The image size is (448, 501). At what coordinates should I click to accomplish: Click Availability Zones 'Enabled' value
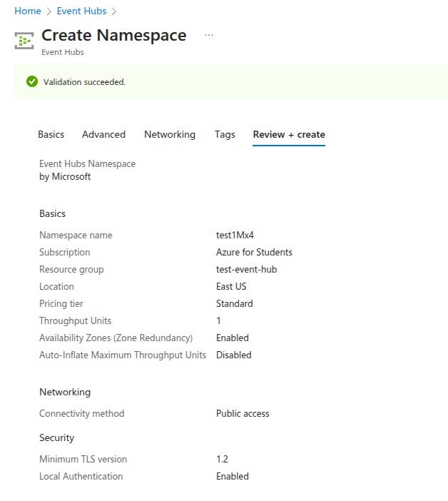tap(233, 338)
